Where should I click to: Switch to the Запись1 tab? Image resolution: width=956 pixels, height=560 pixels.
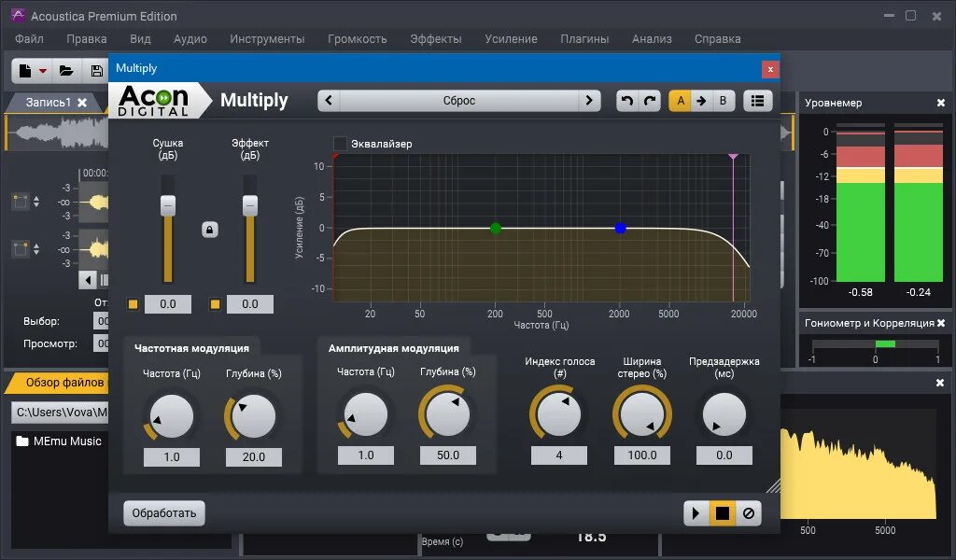pos(49,103)
